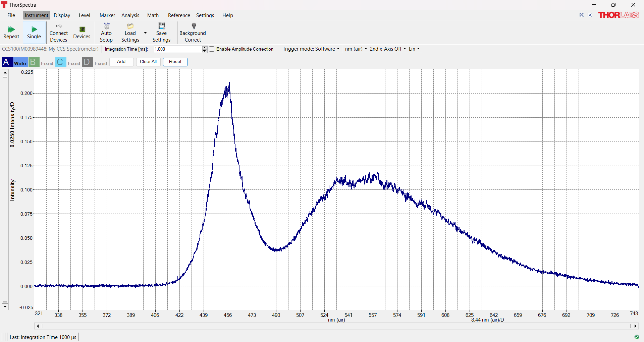This screenshot has height=342, width=644.
Task: Open Trigger mode dropdown
Action: (x=311, y=49)
